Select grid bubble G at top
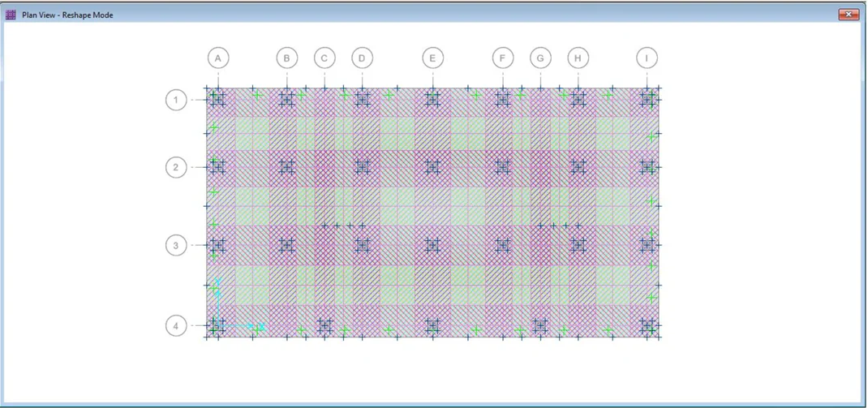This screenshot has width=868, height=408. coord(540,58)
